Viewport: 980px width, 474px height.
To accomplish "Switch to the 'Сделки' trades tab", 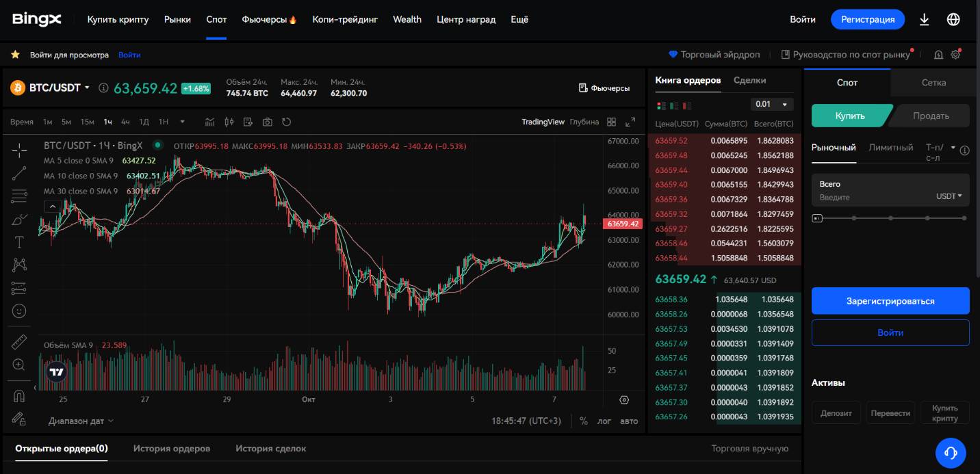I will (749, 80).
